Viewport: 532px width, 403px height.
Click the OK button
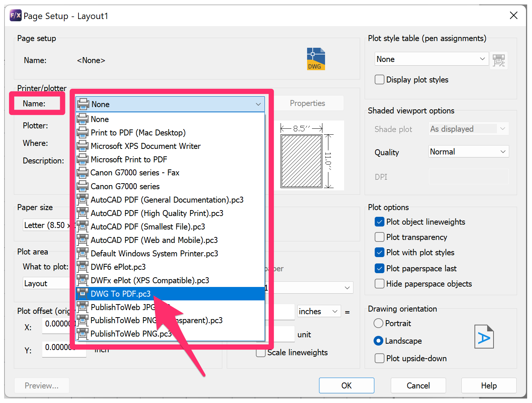[x=347, y=385]
